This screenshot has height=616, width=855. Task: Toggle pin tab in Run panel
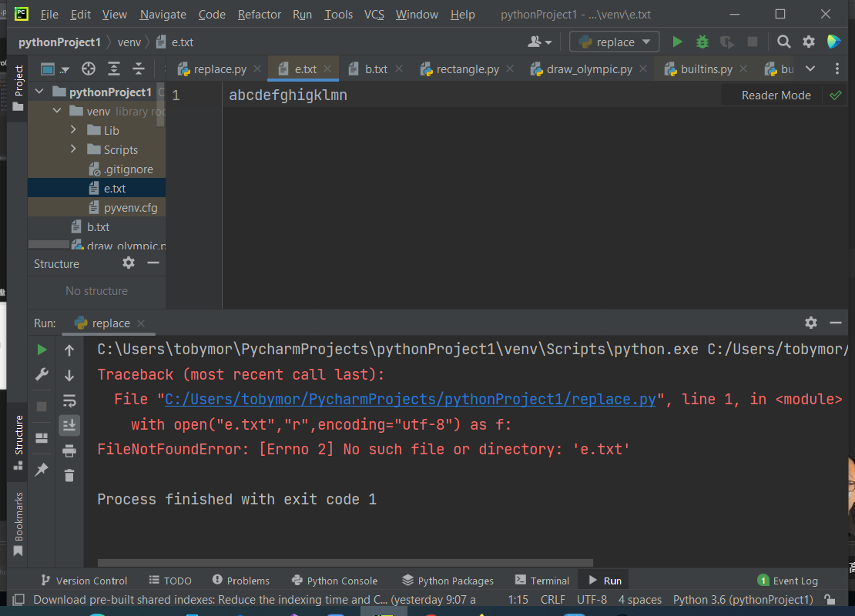(42, 470)
